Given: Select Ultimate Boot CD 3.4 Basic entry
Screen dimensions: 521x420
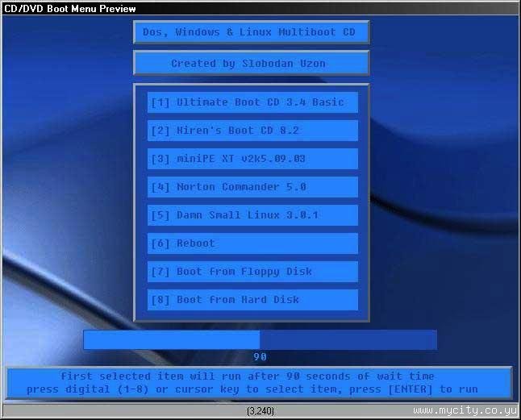Looking at the screenshot, I should 252,102.
